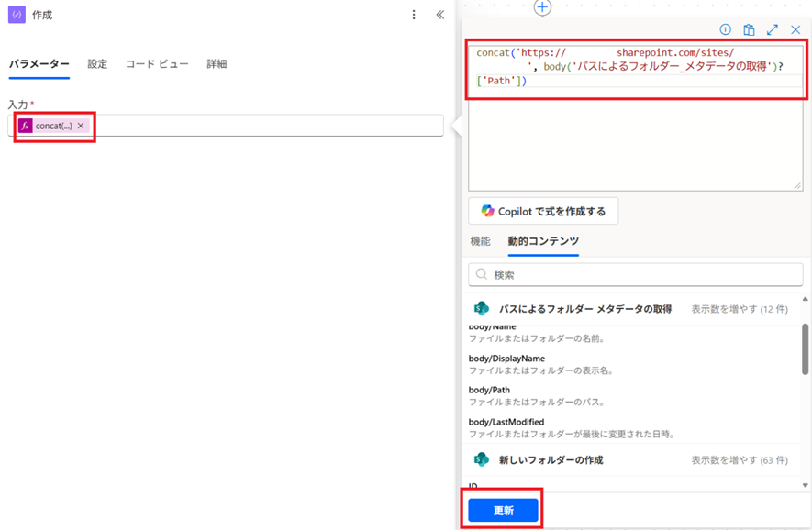This screenshot has width=812, height=530.
Task: Click the 更新 button
Action: tap(503, 511)
